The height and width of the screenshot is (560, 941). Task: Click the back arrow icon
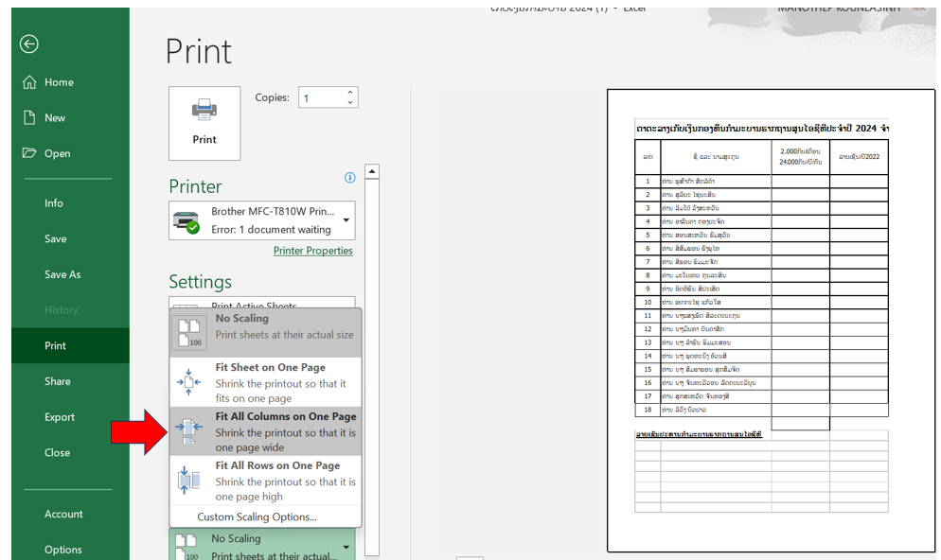point(29,44)
